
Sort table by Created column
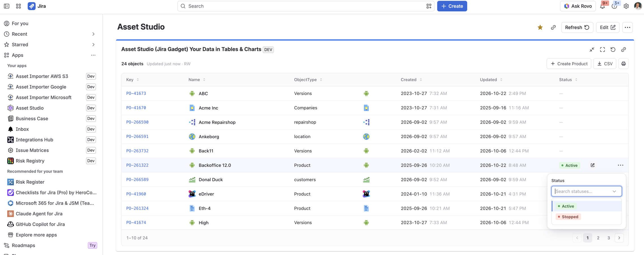click(411, 80)
